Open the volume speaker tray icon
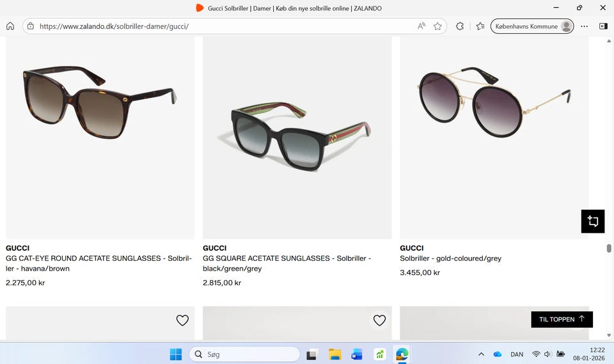 point(547,354)
